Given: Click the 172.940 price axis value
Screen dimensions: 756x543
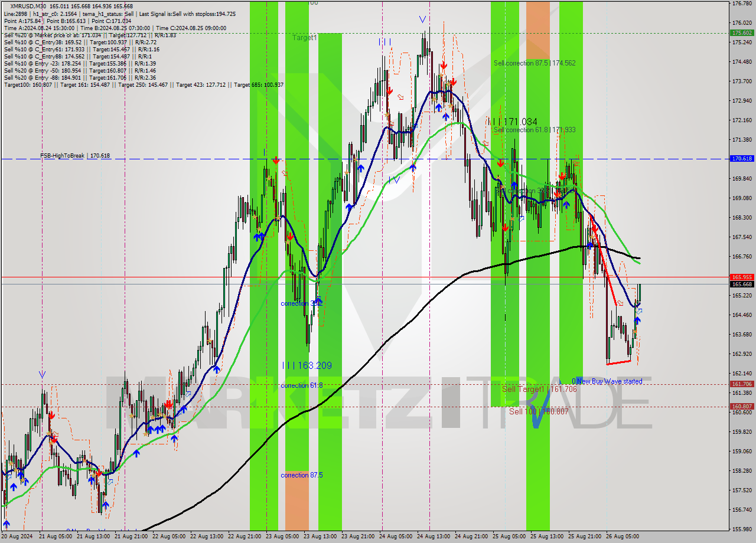Looking at the screenshot, I should [x=742, y=101].
